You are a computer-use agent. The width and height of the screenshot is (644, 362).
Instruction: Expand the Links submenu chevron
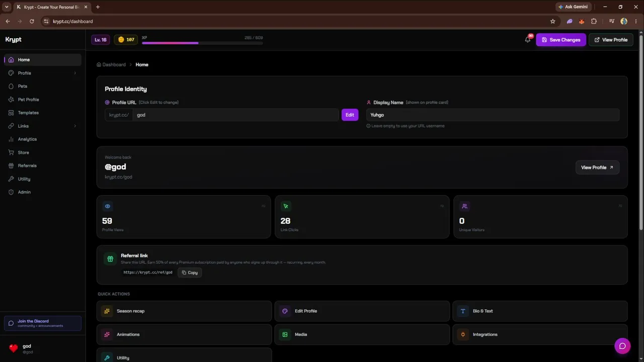[75, 126]
